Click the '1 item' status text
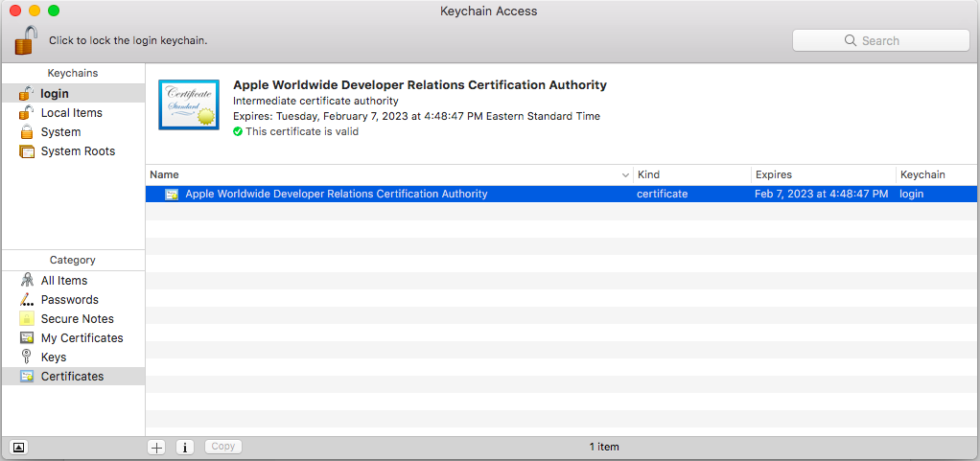Viewport: 980px width, 461px height. click(x=604, y=447)
